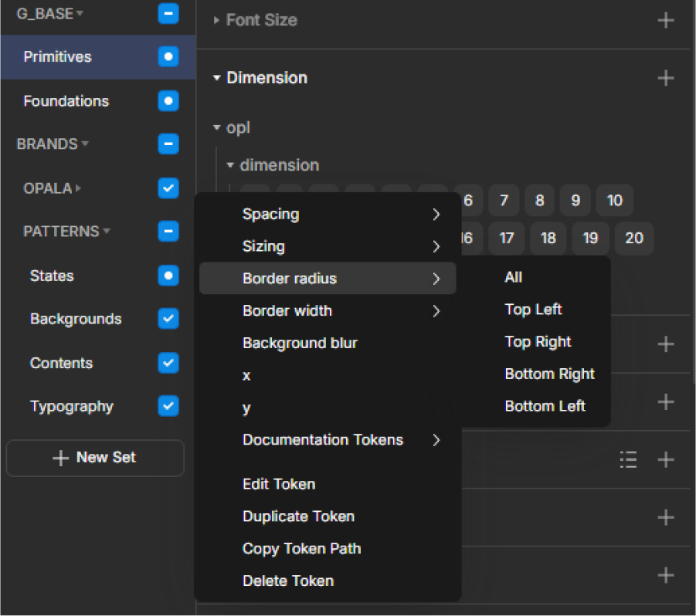Select Top Left border radius option
The height and width of the screenshot is (616, 696).
point(533,310)
